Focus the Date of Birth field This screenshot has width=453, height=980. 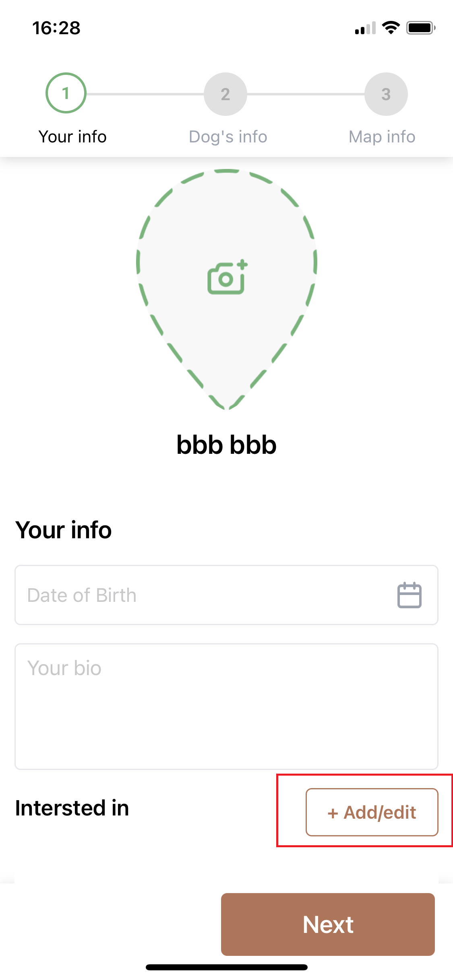coord(201,595)
